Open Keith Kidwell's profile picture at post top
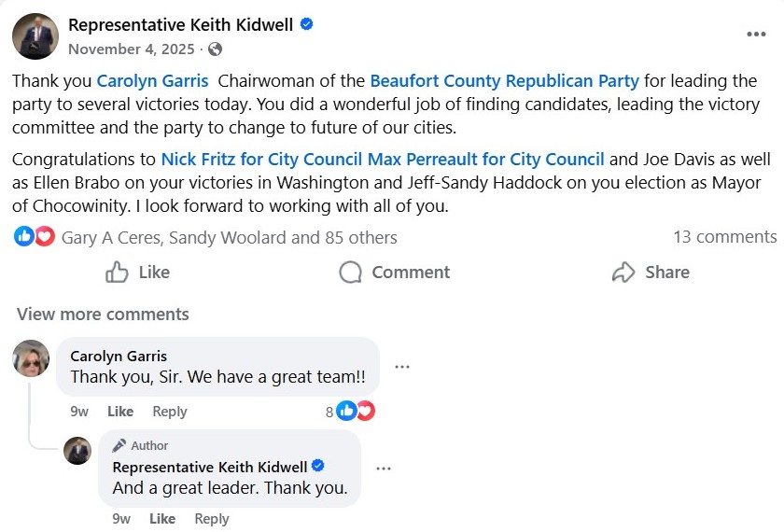784x532 pixels. click(x=35, y=36)
